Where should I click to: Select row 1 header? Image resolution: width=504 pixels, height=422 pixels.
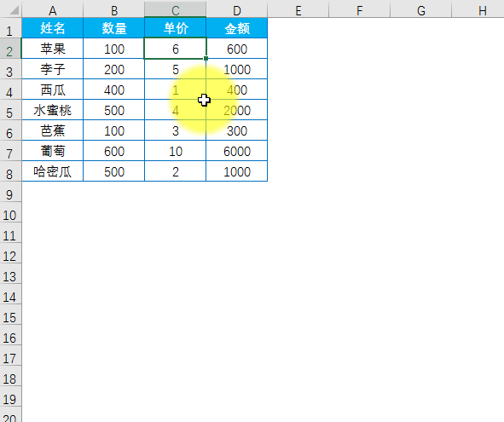[10, 28]
